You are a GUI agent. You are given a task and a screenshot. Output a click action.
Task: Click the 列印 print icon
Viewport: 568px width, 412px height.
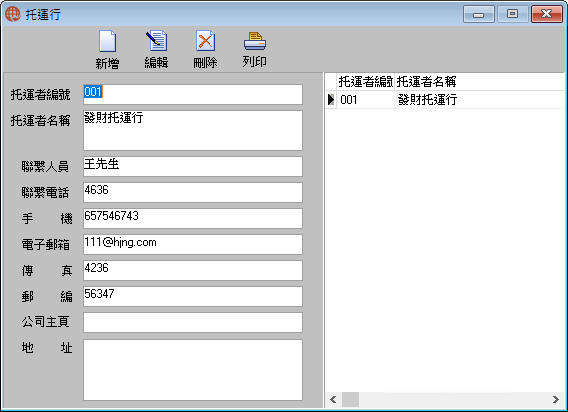click(255, 41)
